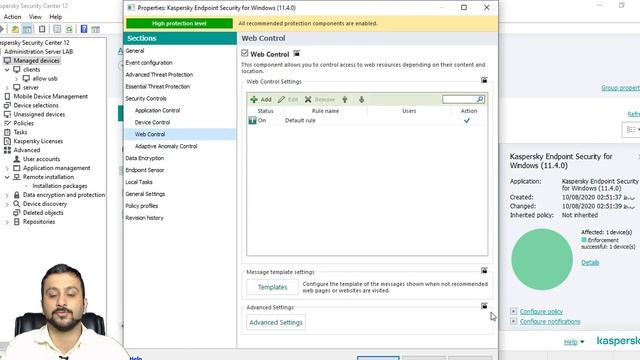This screenshot has height=360, width=640.
Task: Move rule up with the up arrow
Action: (x=345, y=99)
